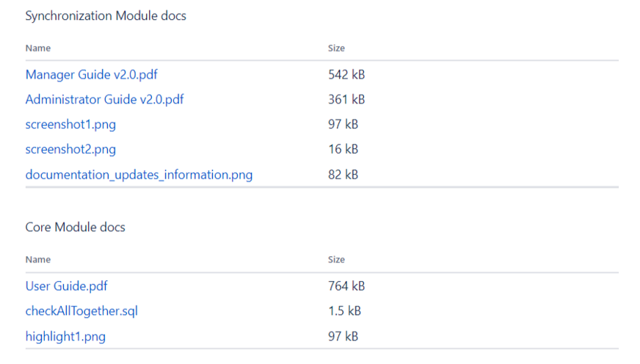Click the 82 kB size value
Viewport: 640px width, 364px height.
343,175
